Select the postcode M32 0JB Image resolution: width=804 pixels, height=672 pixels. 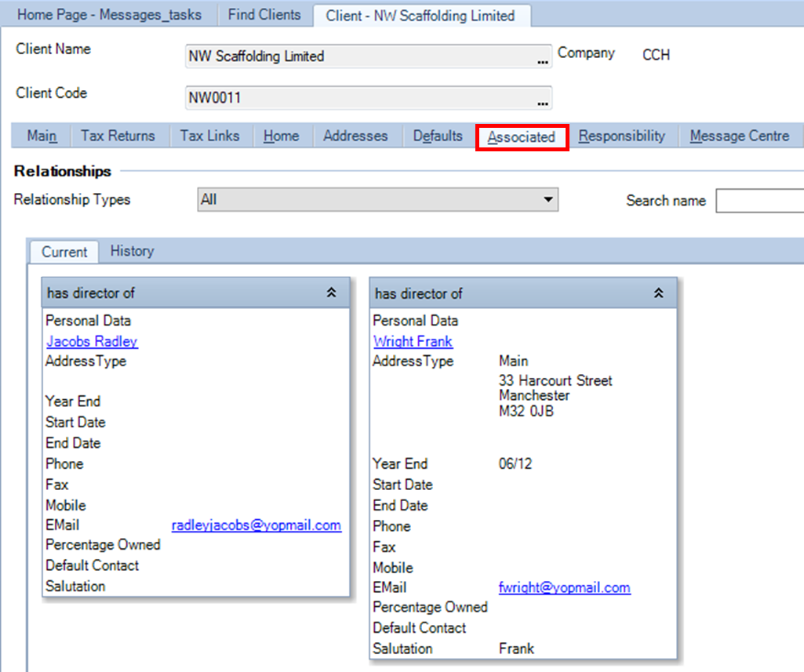(526, 412)
